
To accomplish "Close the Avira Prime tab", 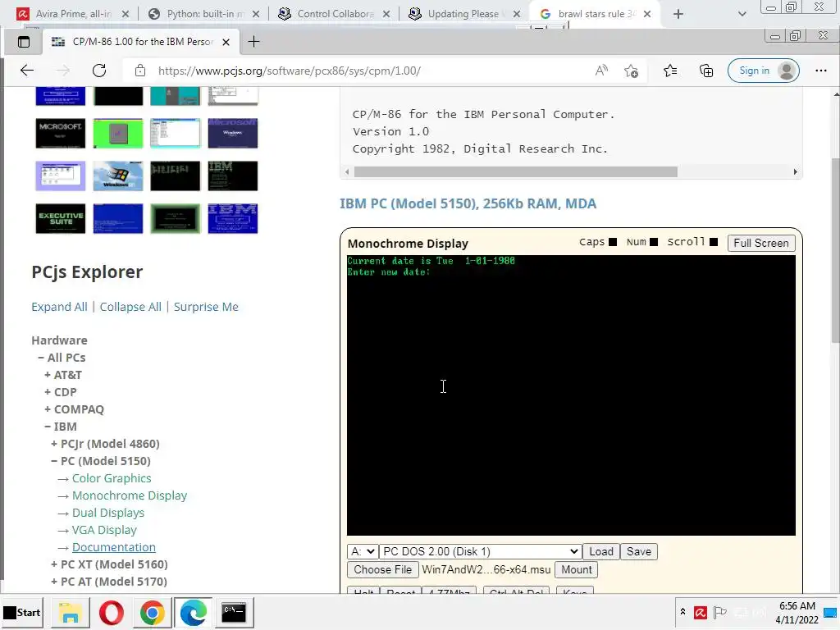I will tap(126, 14).
